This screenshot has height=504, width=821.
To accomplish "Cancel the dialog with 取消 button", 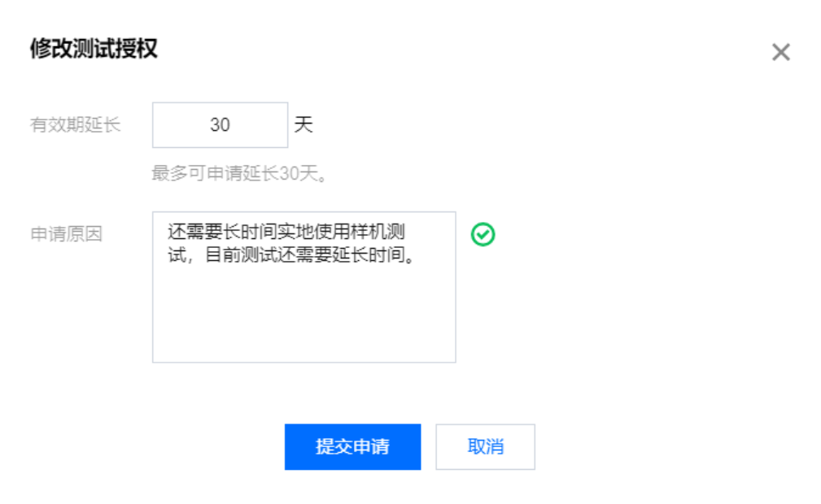I will (x=486, y=446).
